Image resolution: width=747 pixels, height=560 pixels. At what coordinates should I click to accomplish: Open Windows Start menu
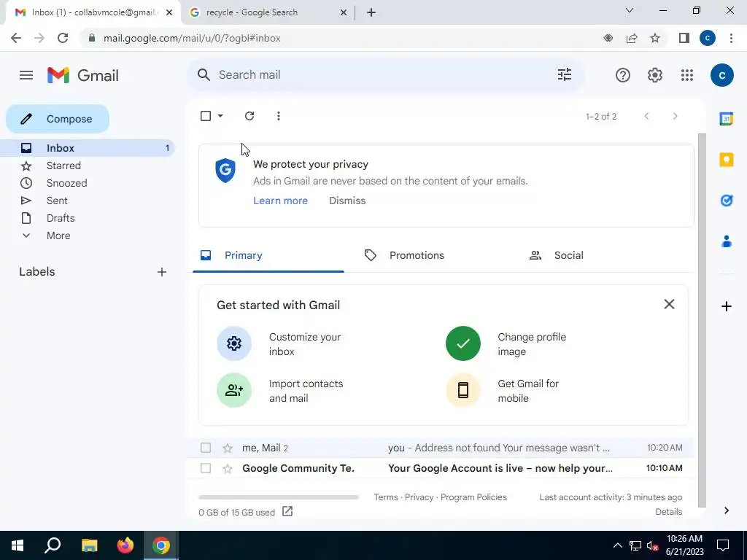point(18,545)
